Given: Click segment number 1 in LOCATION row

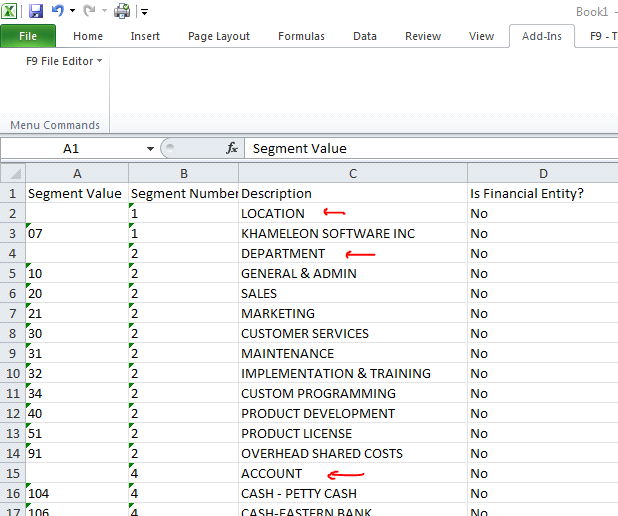Looking at the screenshot, I should (184, 213).
